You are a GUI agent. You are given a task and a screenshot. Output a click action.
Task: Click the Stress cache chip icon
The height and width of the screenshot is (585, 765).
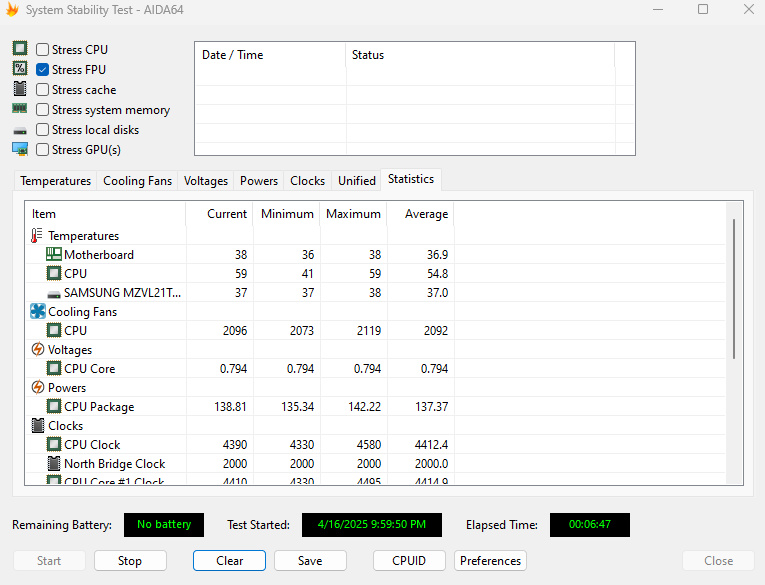20,88
